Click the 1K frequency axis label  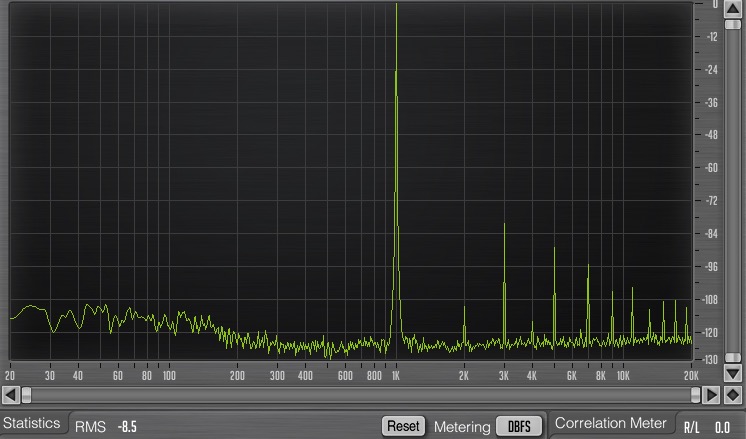[x=396, y=376]
